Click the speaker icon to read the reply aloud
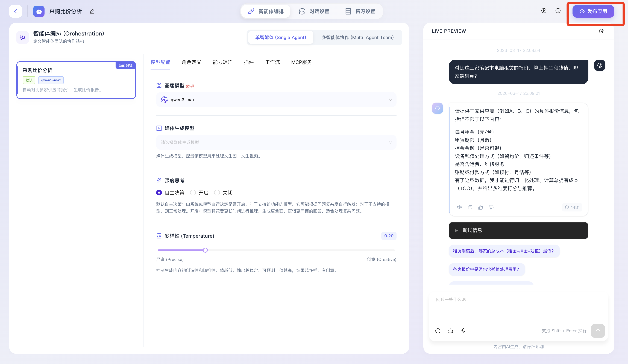Screen dimensions: 628x364 point(459,207)
